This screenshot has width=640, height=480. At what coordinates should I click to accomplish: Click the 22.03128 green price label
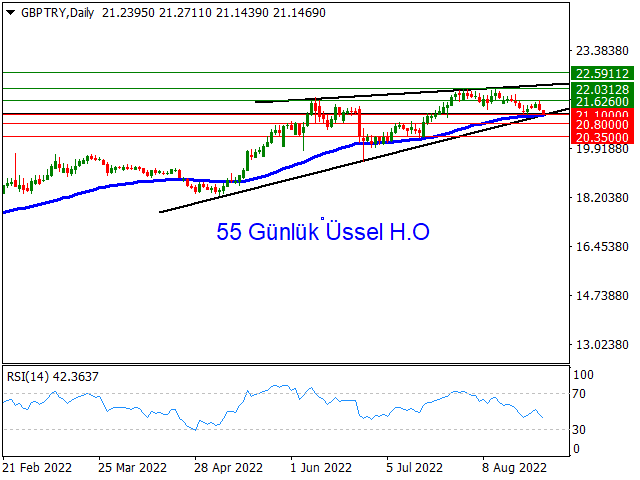pos(602,89)
